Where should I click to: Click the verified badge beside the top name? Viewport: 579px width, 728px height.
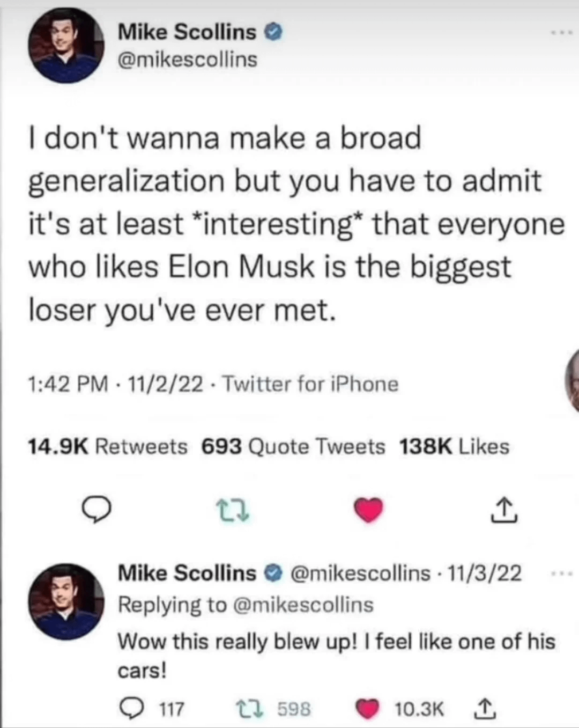[x=273, y=33]
